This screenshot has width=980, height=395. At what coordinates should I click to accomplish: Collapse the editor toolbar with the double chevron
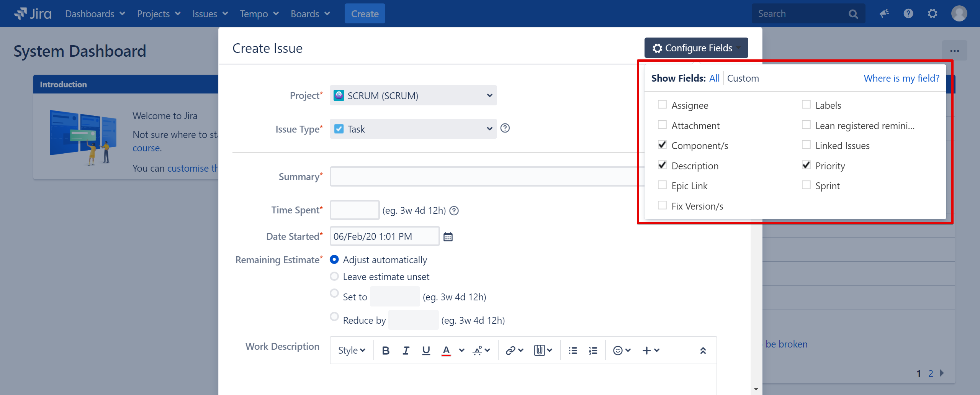[x=703, y=351]
